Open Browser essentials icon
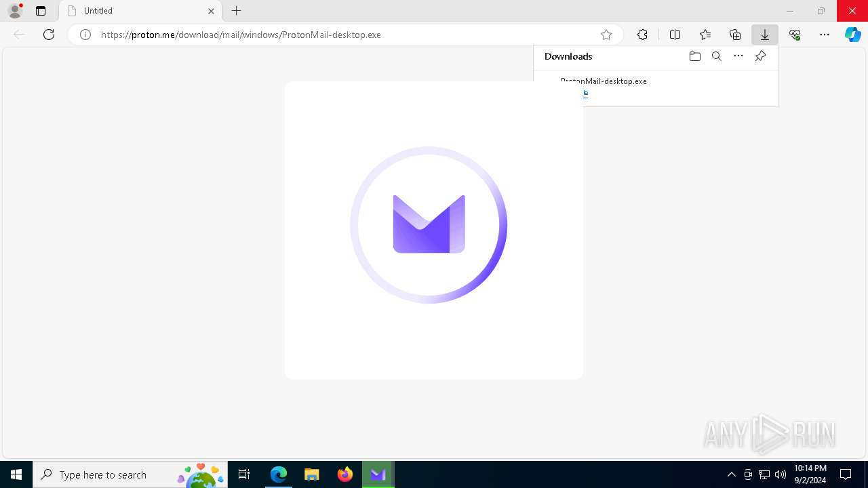 point(795,35)
